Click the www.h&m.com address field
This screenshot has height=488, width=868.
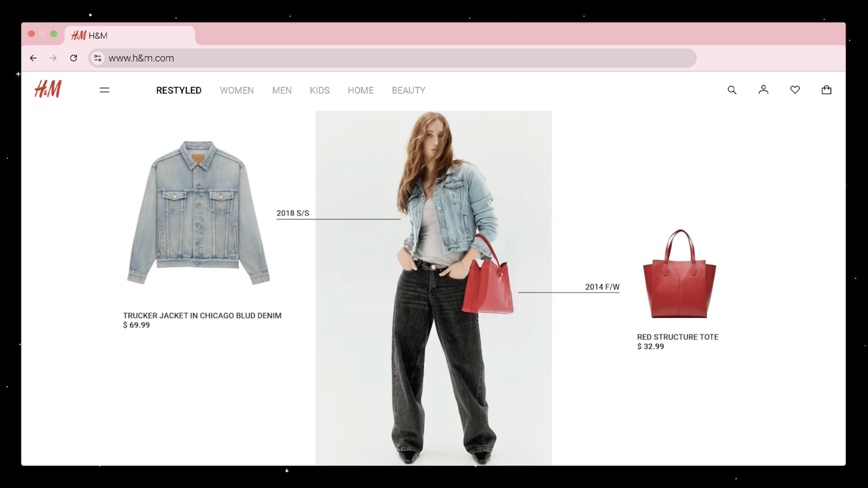(x=382, y=58)
